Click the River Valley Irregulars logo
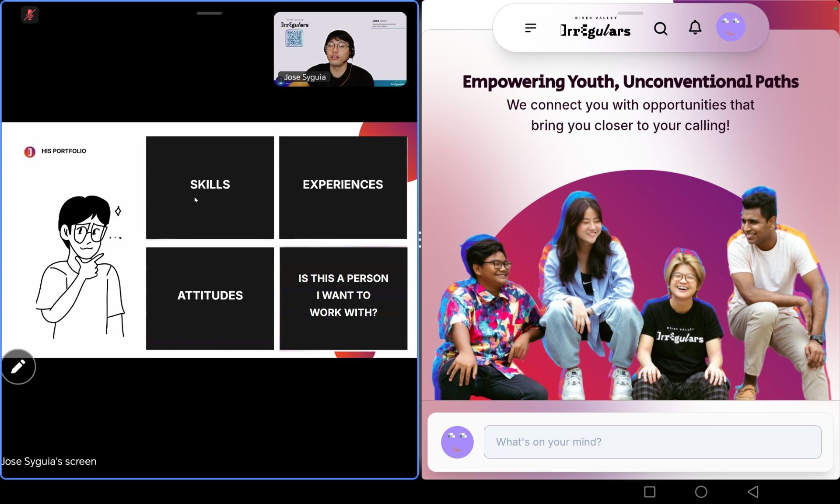The height and width of the screenshot is (504, 840). 595,28
